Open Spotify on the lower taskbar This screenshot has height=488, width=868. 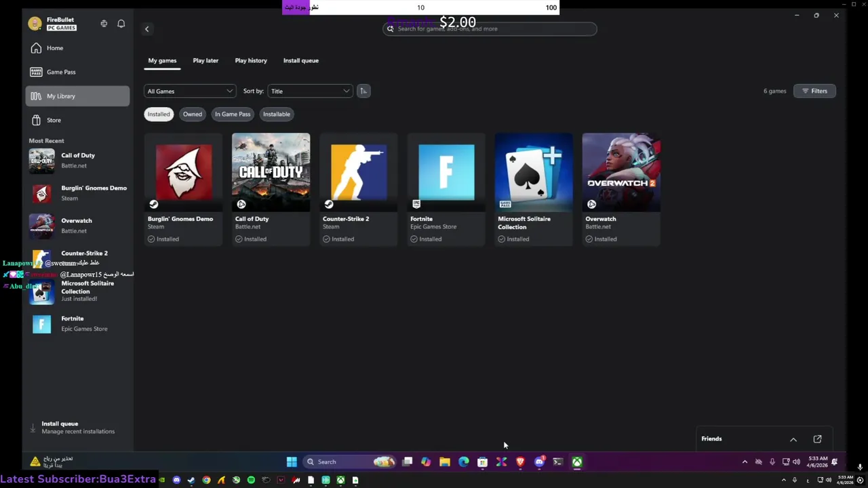click(x=251, y=480)
